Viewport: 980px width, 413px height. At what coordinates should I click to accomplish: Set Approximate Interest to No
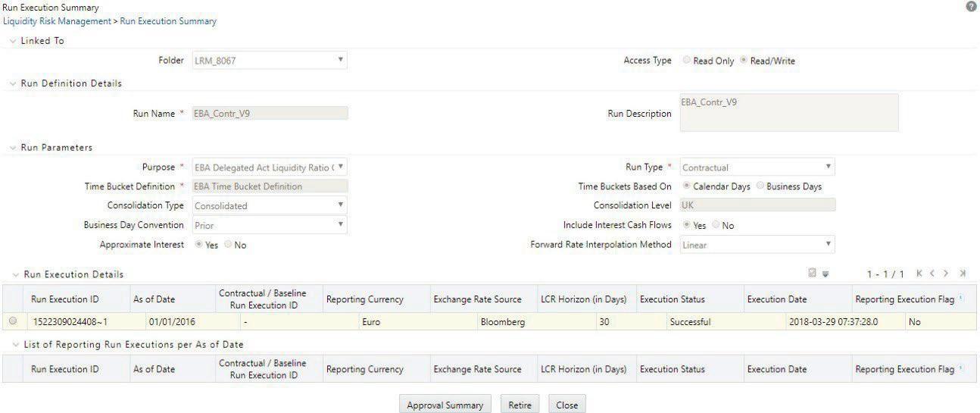[x=227, y=245]
